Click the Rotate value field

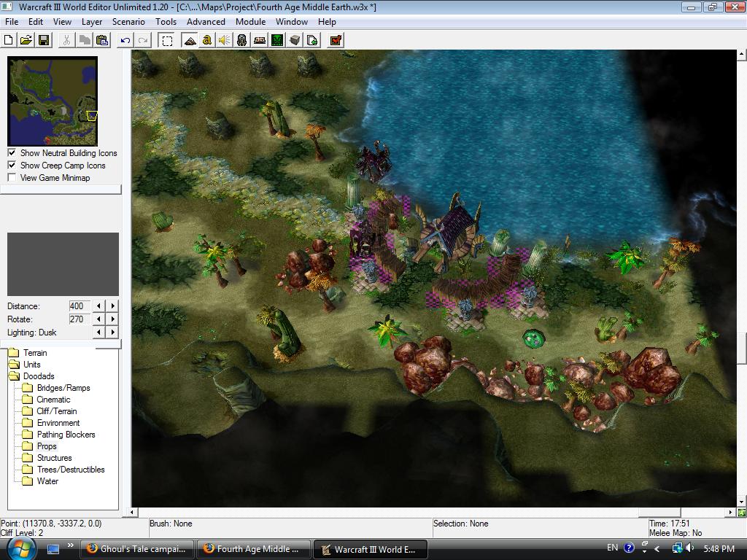pos(79,319)
